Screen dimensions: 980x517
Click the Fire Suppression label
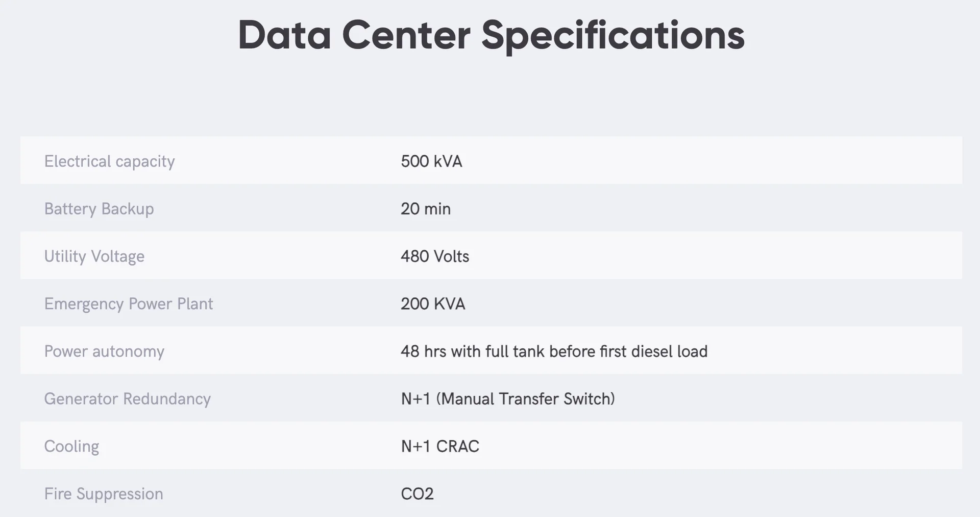click(x=104, y=494)
